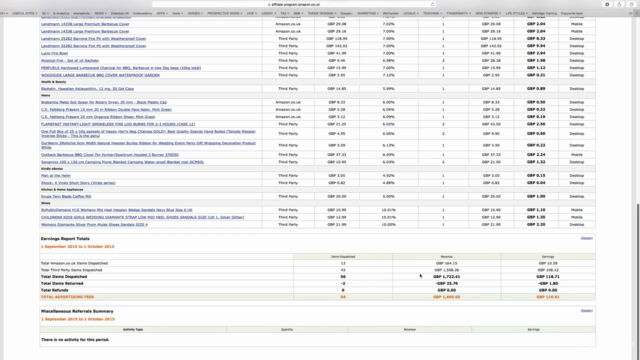The image size is (640, 360).
Task: Open FLAMEFAST INSTANT-LIGHT SMOKELESS FIRE LOG link
Action: pyautogui.click(x=118, y=124)
